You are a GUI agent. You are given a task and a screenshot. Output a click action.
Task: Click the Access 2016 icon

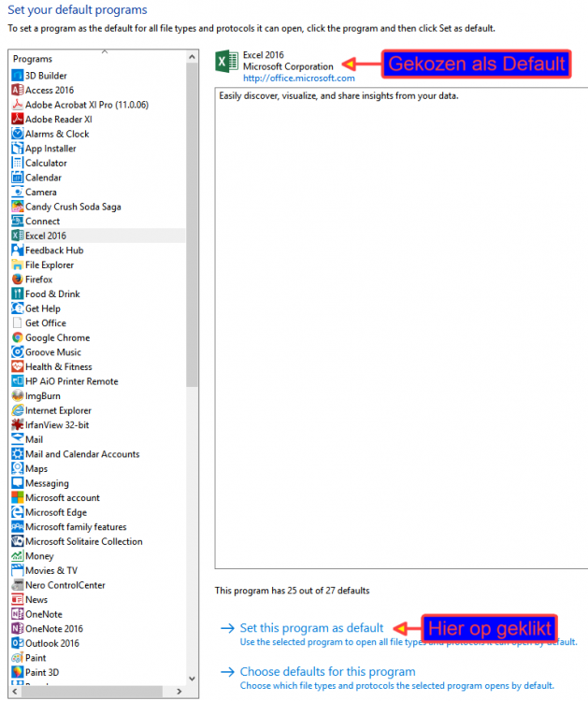point(18,90)
